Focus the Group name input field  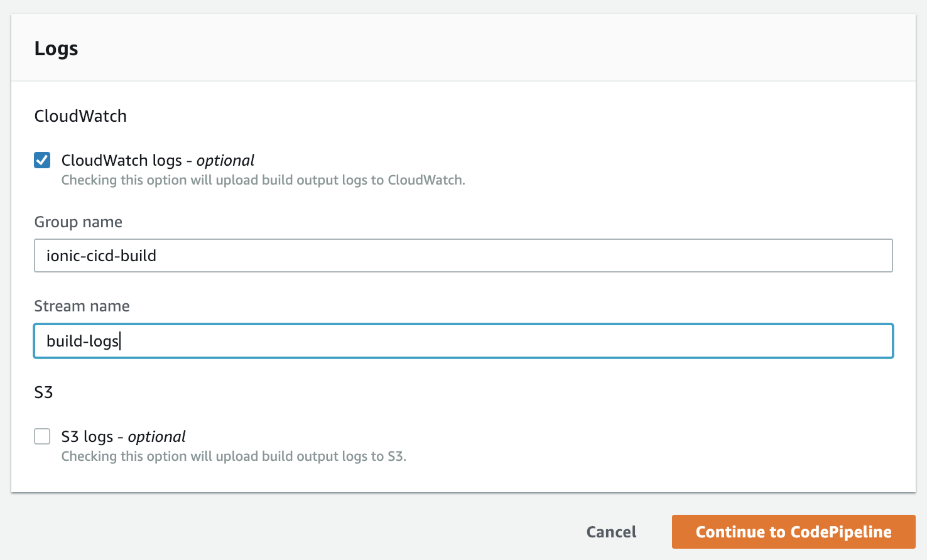click(x=463, y=256)
